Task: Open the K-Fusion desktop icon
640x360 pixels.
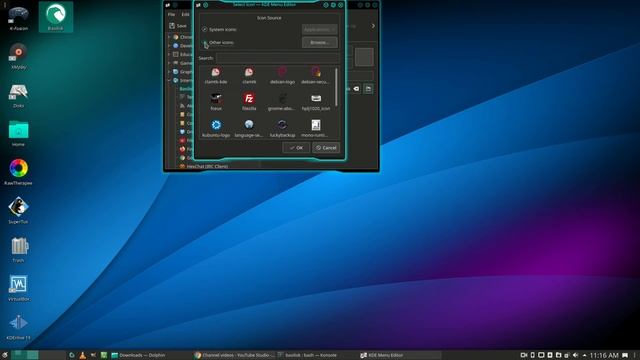Action: pos(18,18)
